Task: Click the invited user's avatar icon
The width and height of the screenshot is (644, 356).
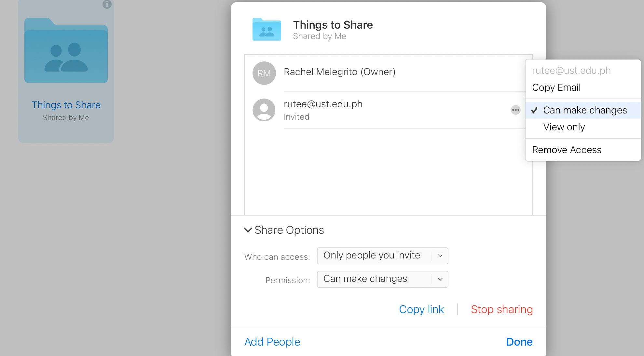Action: tap(264, 110)
